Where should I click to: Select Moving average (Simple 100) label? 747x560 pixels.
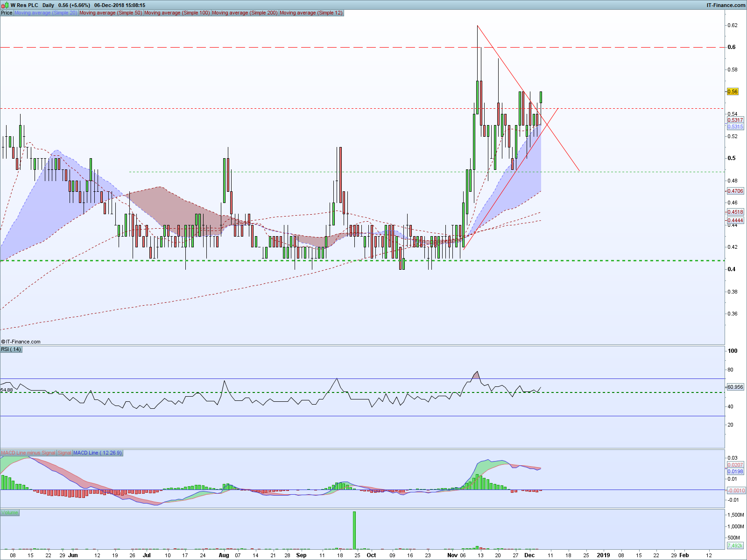pyautogui.click(x=177, y=13)
